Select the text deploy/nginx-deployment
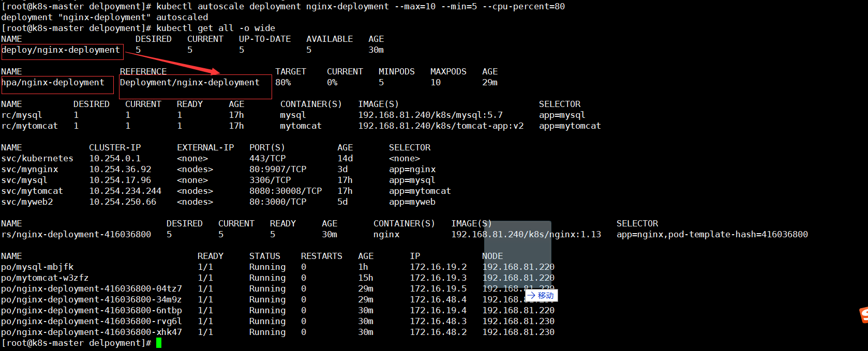 (61, 50)
